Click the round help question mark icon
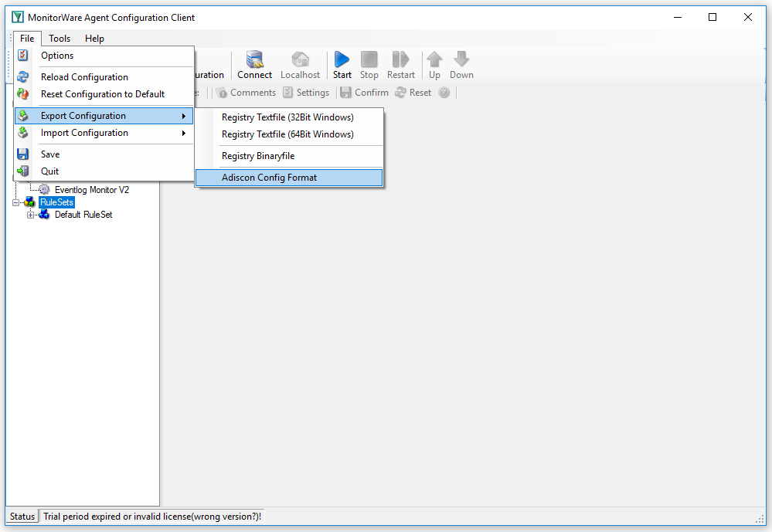The width and height of the screenshot is (772, 532). 444,93
